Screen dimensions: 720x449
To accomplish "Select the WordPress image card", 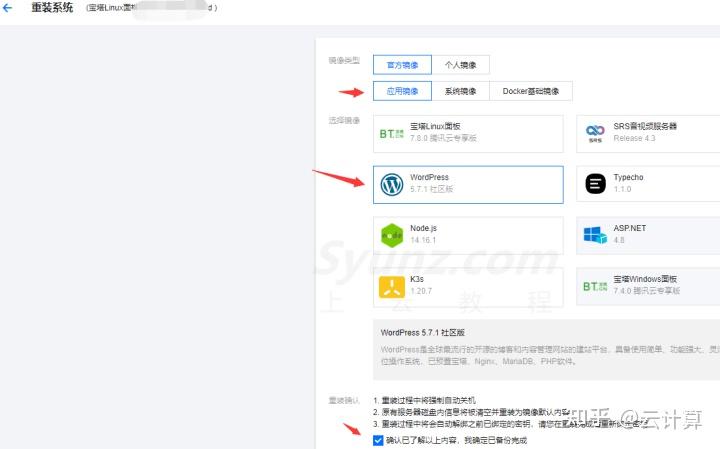I will click(x=468, y=185).
